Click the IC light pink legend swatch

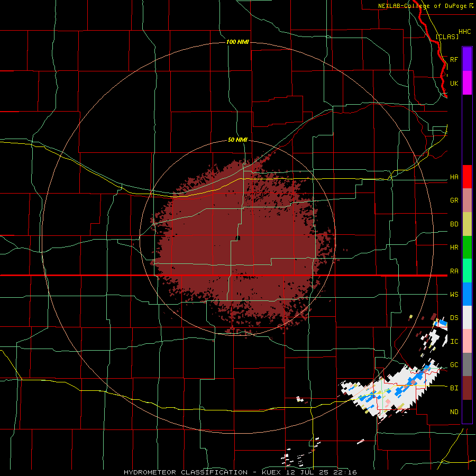point(467,341)
